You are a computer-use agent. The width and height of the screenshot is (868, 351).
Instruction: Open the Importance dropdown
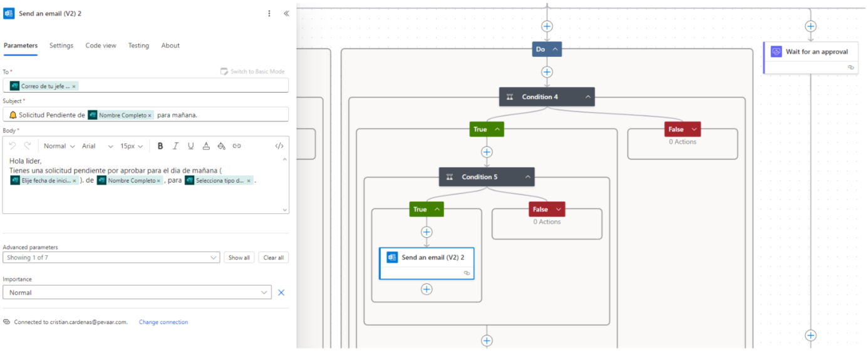[137, 292]
